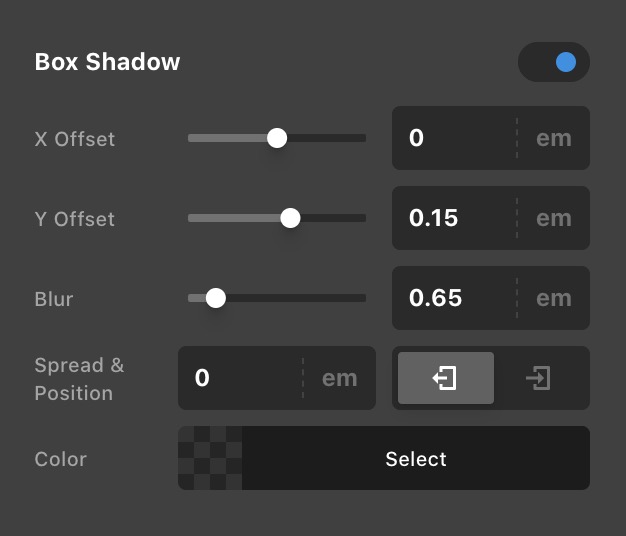This screenshot has width=626, height=536.
Task: Open the Spread em unit selector
Action: click(x=339, y=378)
